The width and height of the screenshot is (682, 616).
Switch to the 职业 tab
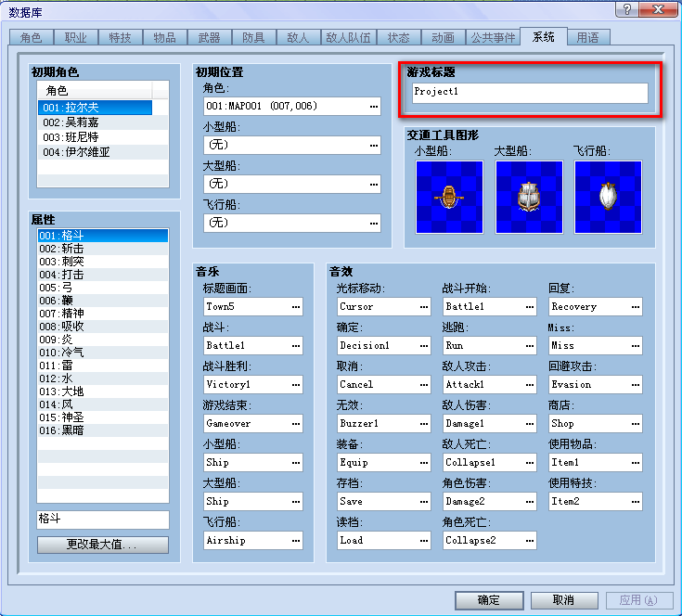[x=76, y=37]
